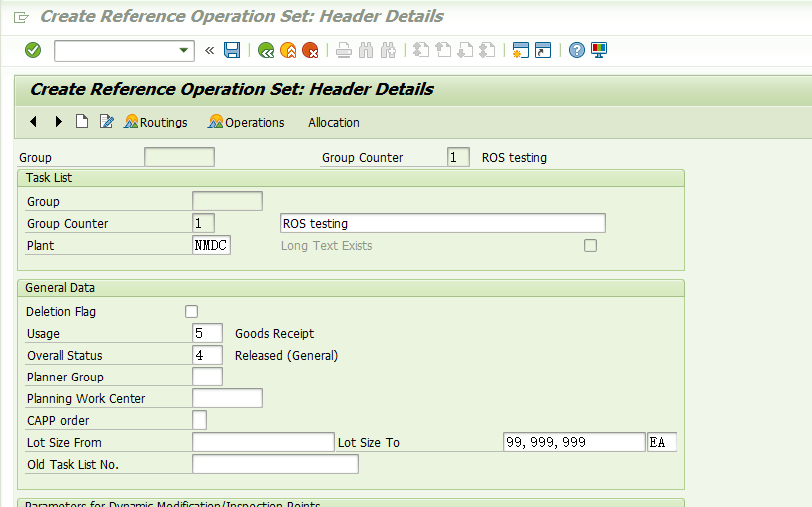
Task: Go to next header with right arrow
Action: 58,122
